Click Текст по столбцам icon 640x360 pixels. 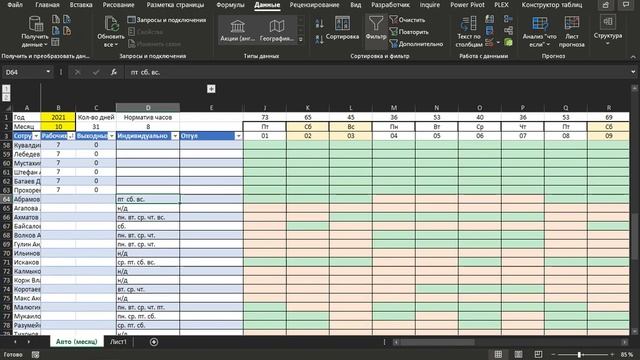(x=469, y=24)
